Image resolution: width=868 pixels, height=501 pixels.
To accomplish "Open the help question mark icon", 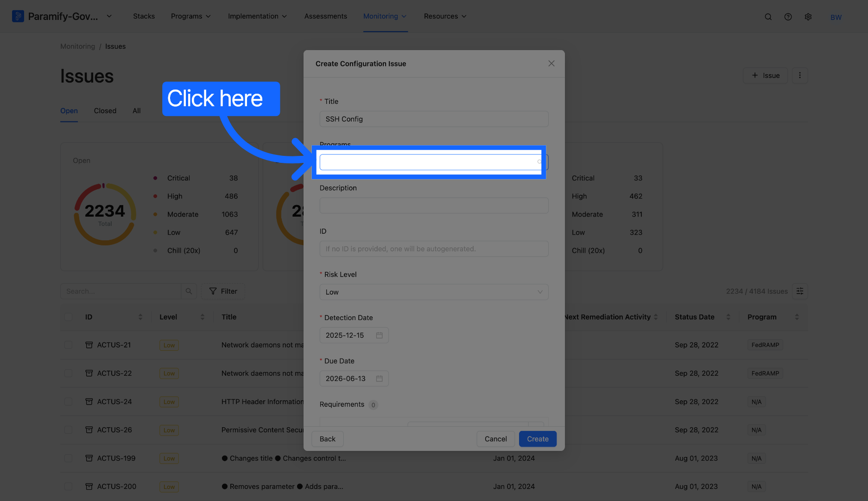I will pyautogui.click(x=788, y=17).
